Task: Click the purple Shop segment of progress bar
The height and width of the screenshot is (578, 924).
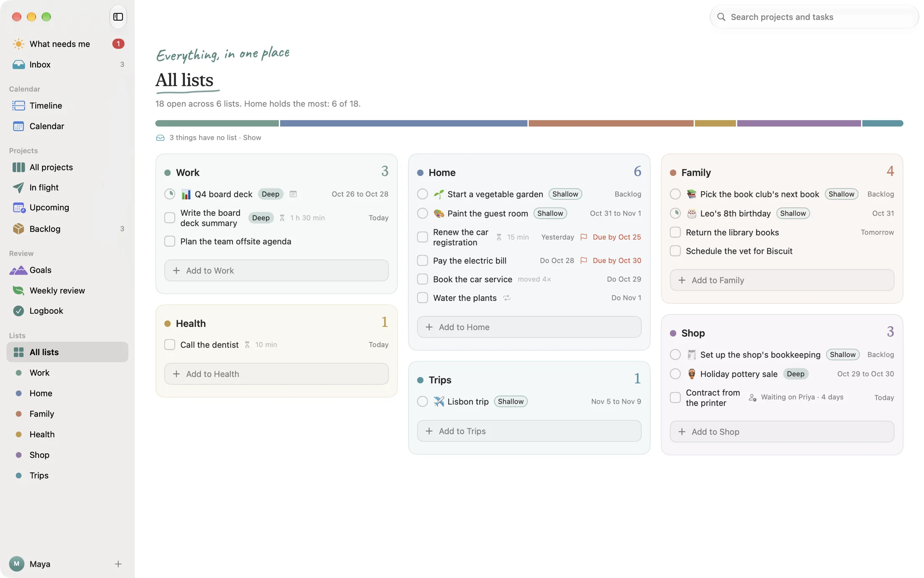Action: pyautogui.click(x=799, y=123)
